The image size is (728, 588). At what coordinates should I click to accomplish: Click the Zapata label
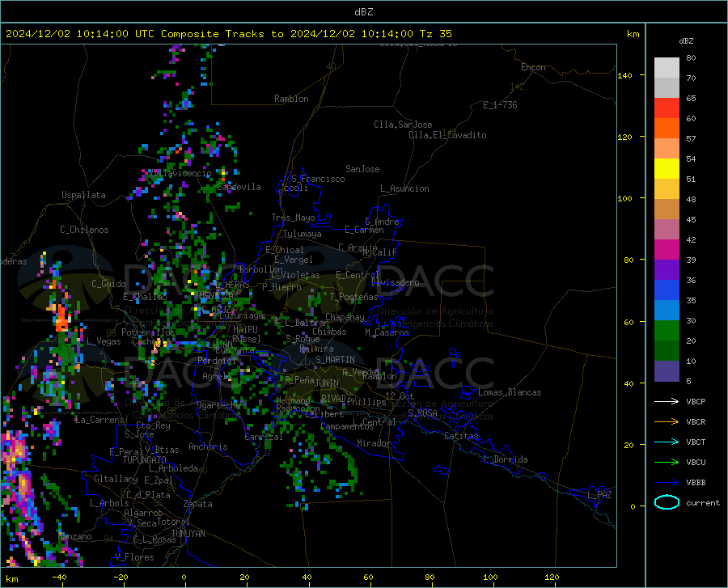(x=198, y=504)
